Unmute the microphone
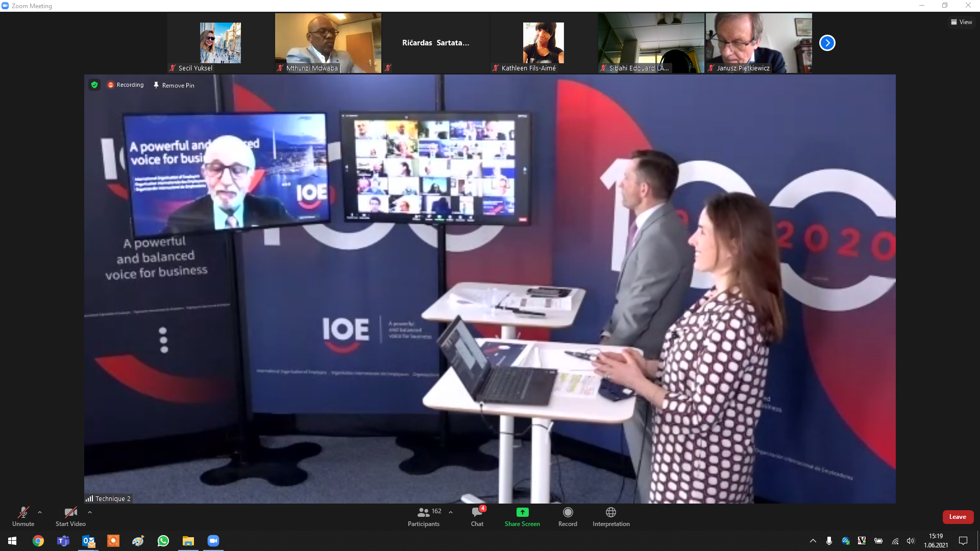Screen dimensions: 980x551 23,516
